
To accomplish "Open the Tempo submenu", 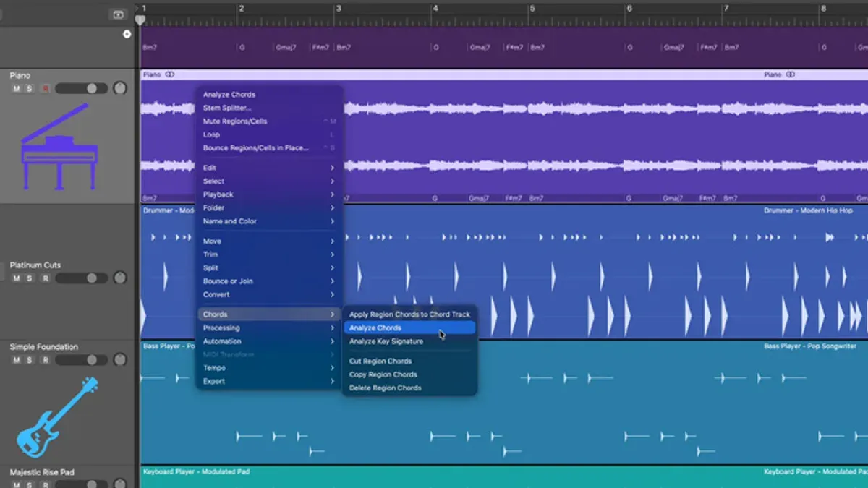I will pyautogui.click(x=269, y=368).
